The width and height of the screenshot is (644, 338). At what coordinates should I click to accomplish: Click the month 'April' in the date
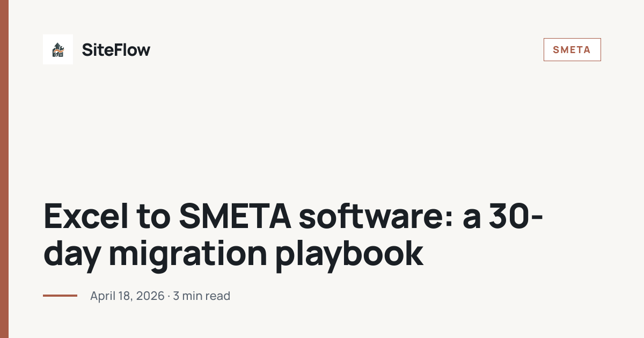pos(103,296)
